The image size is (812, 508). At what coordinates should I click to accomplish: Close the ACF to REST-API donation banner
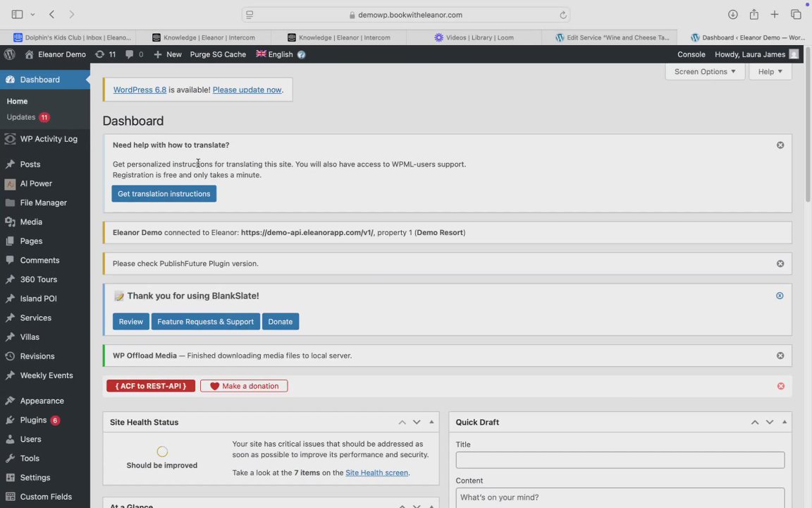click(781, 386)
